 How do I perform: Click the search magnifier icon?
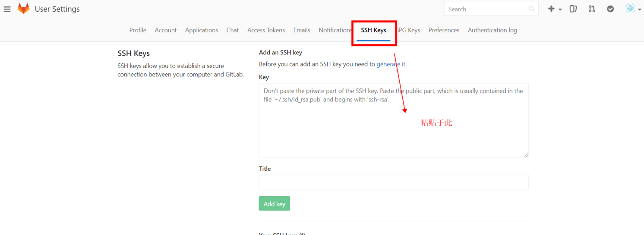(531, 9)
